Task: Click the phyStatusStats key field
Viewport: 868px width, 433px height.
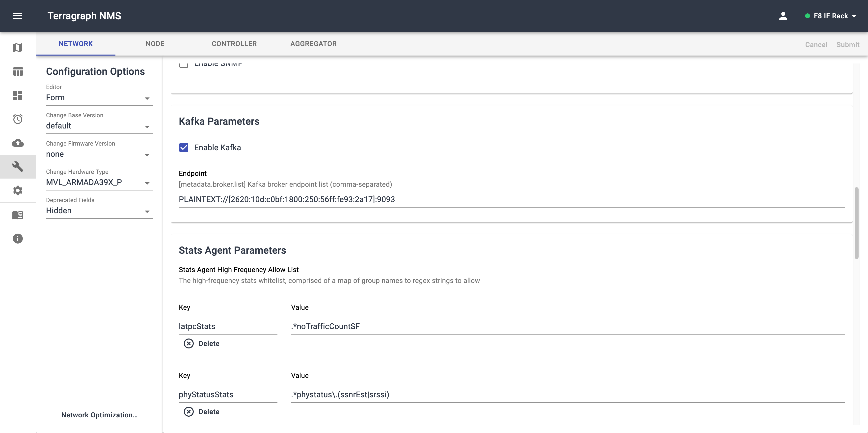Action: [228, 395]
